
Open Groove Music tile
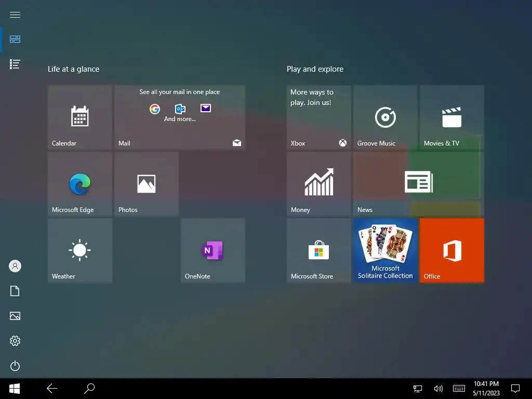[x=385, y=117]
